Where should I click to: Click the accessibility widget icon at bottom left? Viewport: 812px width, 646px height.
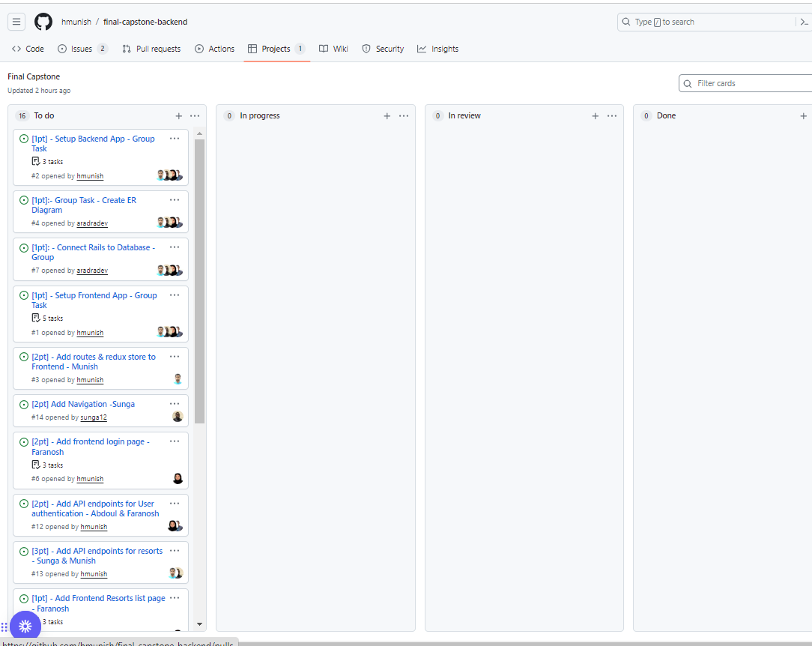[x=25, y=625]
